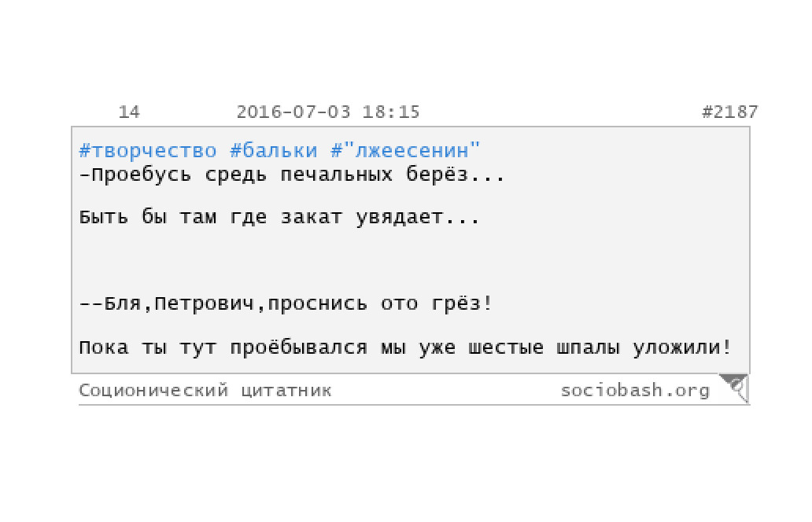
Task: Click the word берёз... in the first line
Action: 456,175
